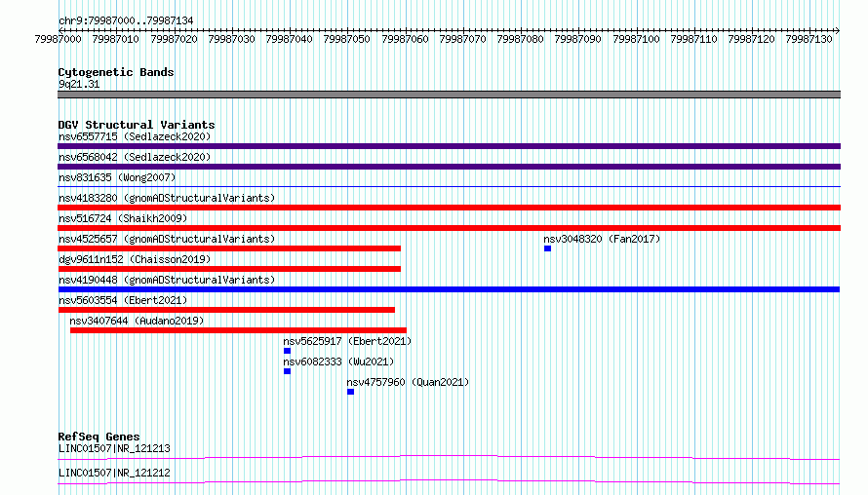
Task: Open nsv6568042 (Sedlazeck2020) variant label
Action: 135,157
